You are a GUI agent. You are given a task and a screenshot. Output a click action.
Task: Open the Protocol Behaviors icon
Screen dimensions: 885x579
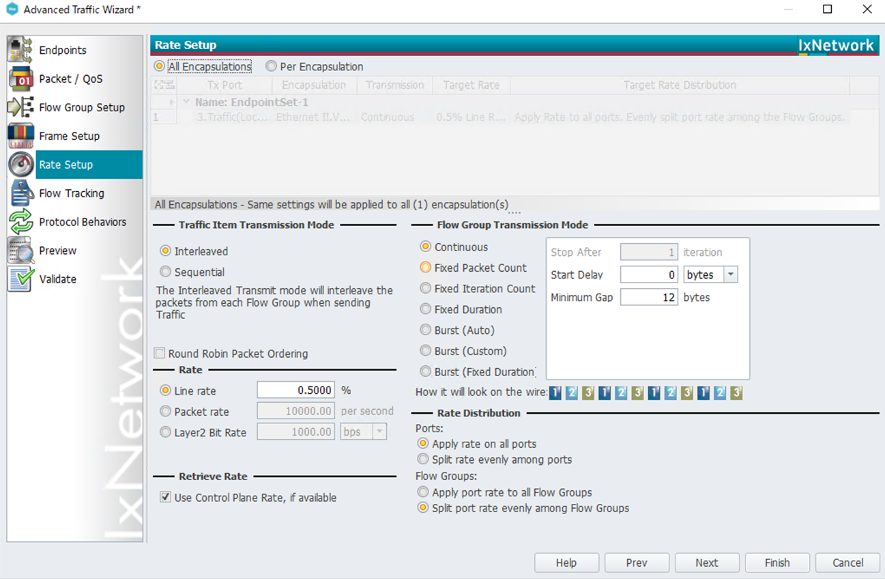click(x=21, y=222)
